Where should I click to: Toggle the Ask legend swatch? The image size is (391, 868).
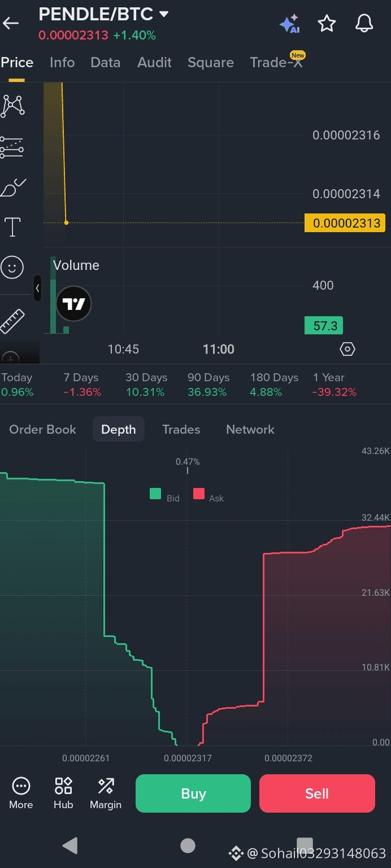(x=199, y=494)
